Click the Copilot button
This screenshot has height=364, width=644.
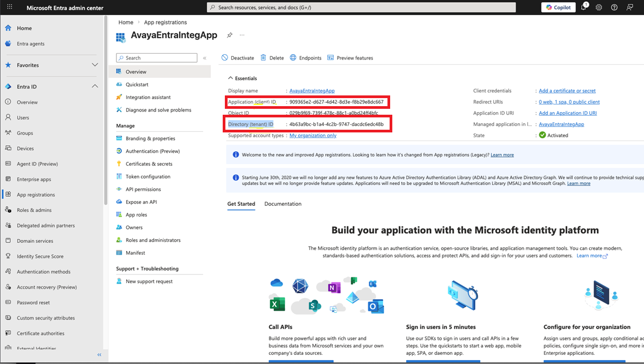click(x=559, y=8)
